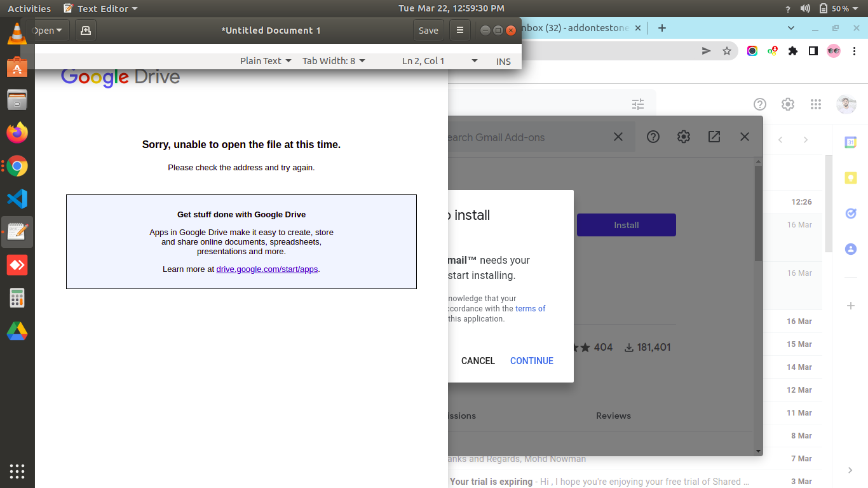Open Calculator from the dock

pyautogui.click(x=17, y=298)
